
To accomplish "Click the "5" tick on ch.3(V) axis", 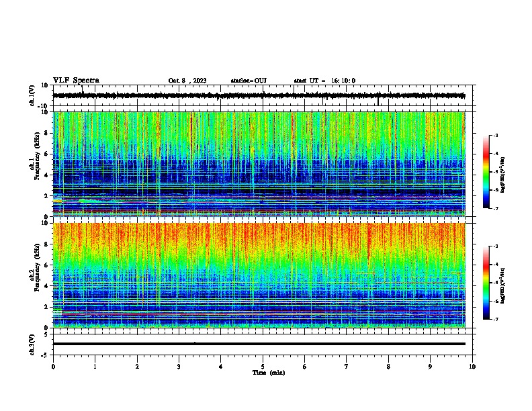I will (46, 334).
